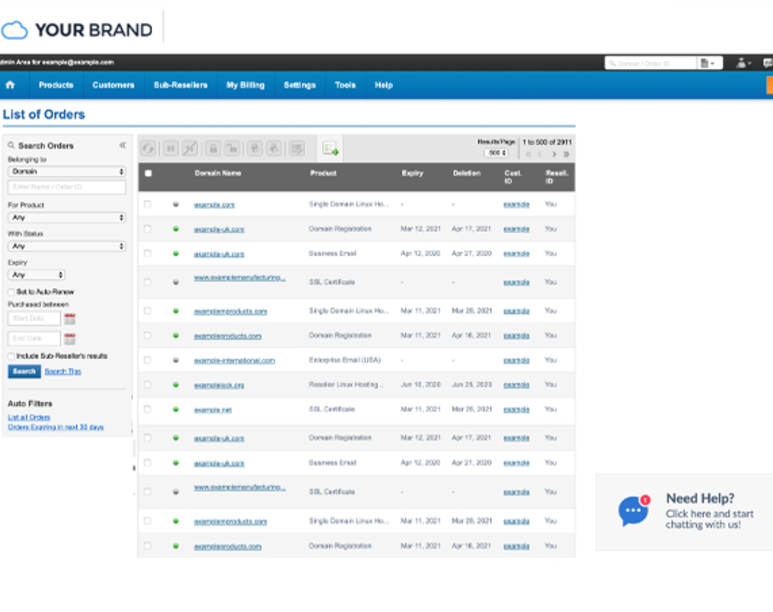Viewport: 773px width, 612px height.
Task: Click the Need Help chat bubble icon
Action: point(632,510)
